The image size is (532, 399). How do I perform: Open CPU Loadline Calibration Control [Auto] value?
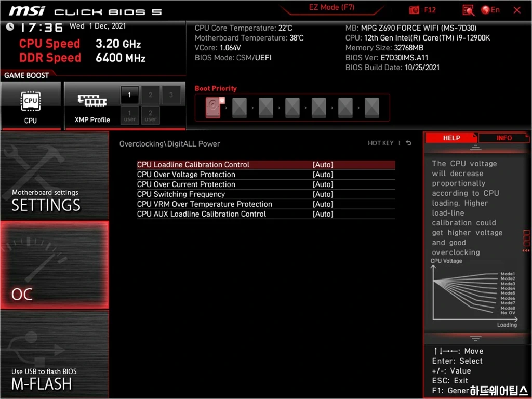pyautogui.click(x=323, y=165)
